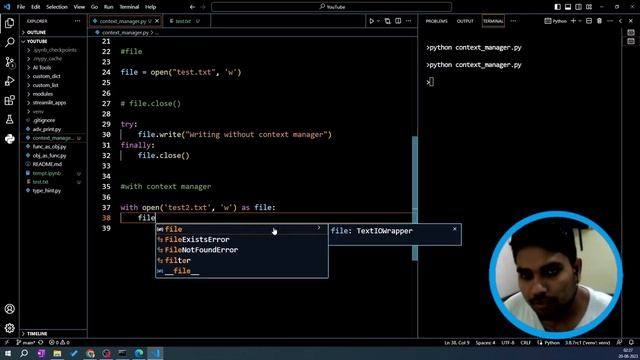Toggle the secondary side bar
This screenshot has width=640, height=360.
click(578, 7)
